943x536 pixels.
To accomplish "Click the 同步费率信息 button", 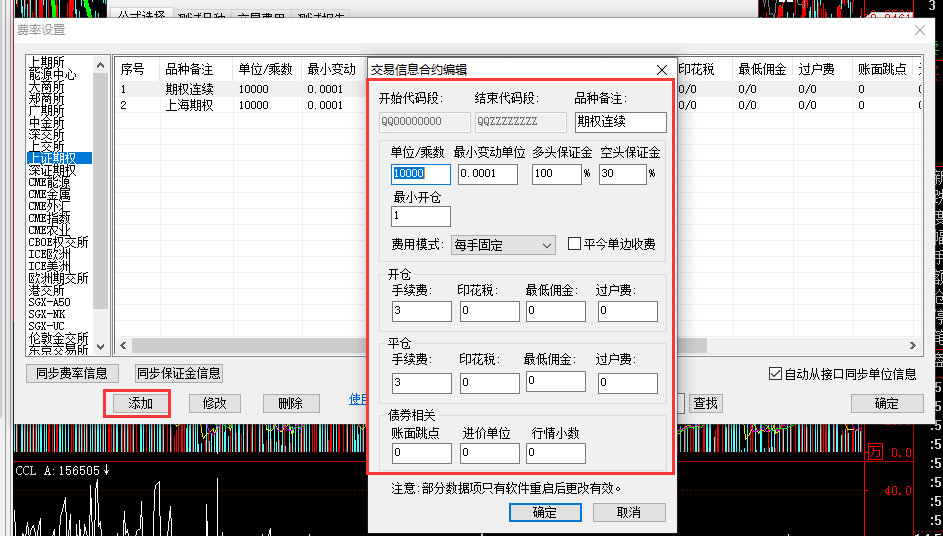I will [73, 374].
